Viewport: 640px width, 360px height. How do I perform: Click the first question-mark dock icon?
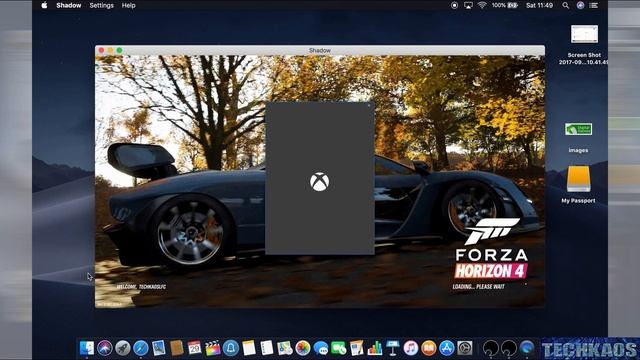click(x=490, y=348)
